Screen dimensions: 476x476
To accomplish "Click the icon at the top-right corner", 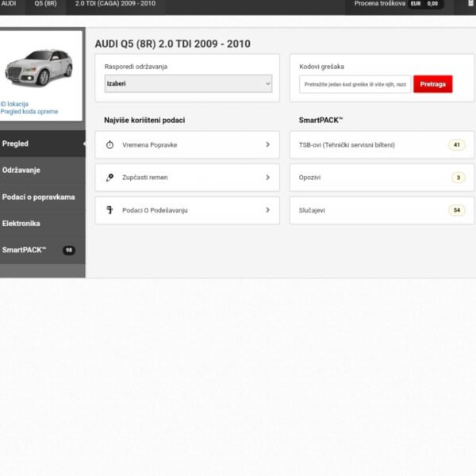I will tap(470, 4).
